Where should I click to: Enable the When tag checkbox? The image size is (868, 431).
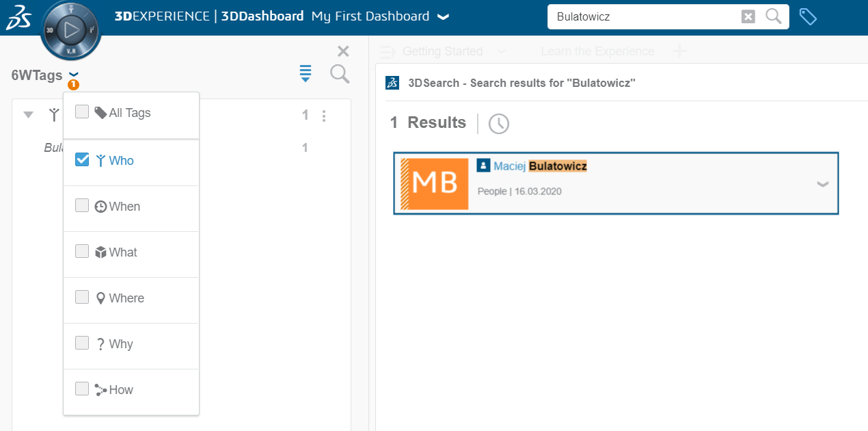(x=82, y=206)
